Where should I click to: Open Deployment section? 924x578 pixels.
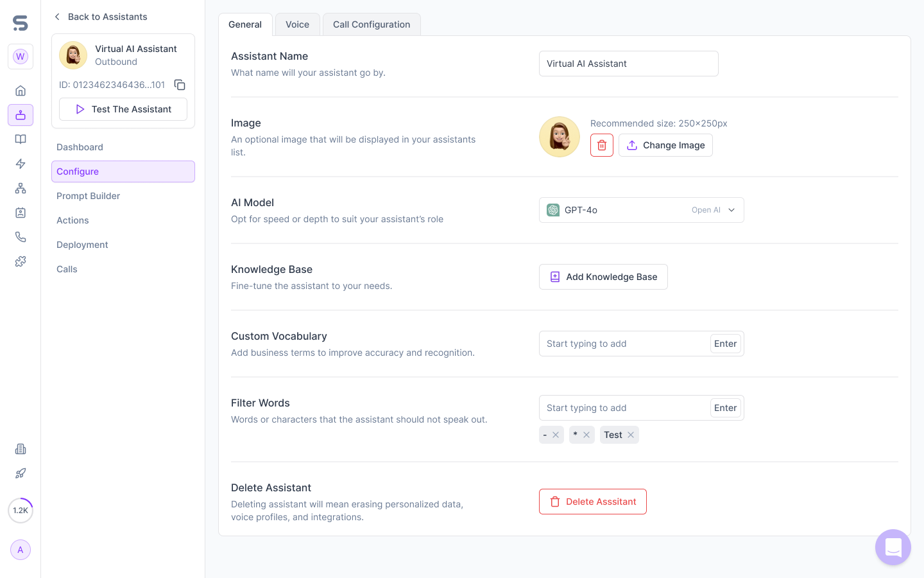(123, 245)
